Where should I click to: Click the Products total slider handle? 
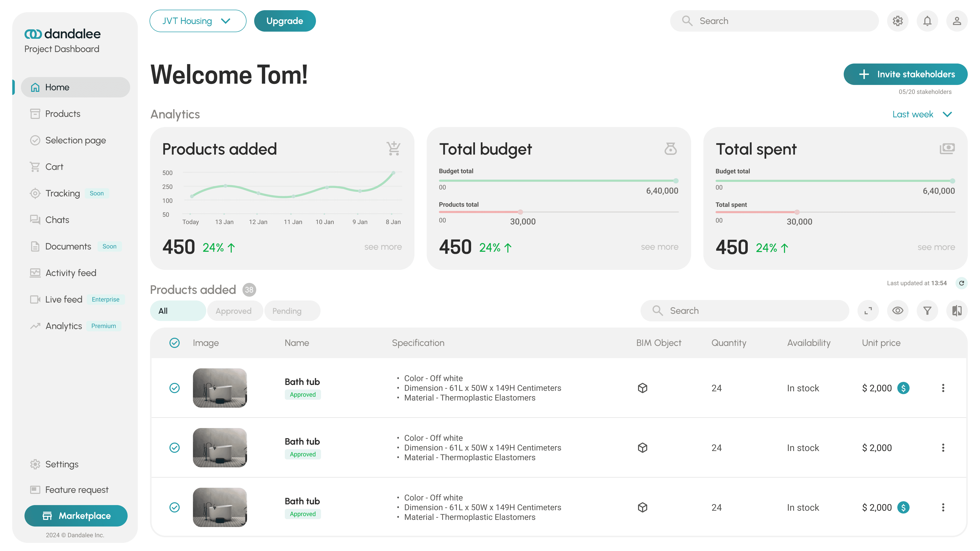(x=520, y=212)
